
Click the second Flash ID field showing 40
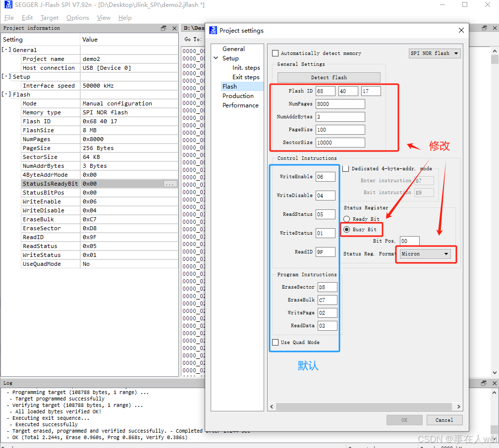(348, 91)
